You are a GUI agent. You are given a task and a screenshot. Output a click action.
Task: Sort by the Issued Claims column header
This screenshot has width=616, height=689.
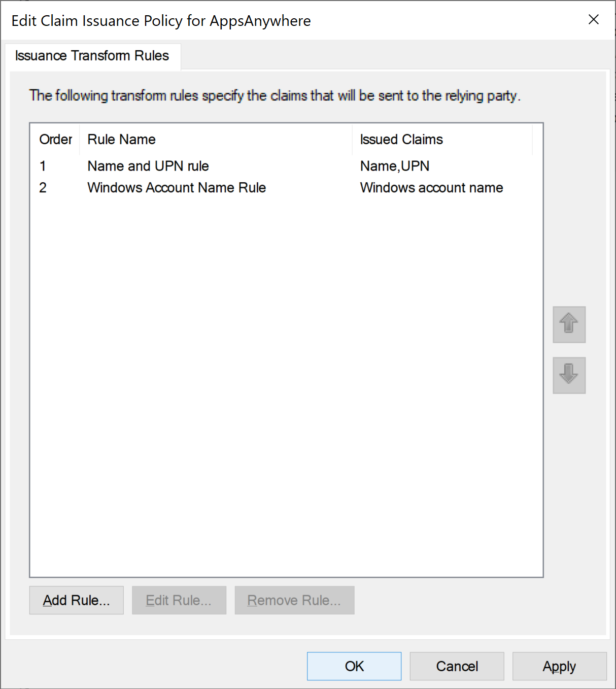(x=442, y=140)
